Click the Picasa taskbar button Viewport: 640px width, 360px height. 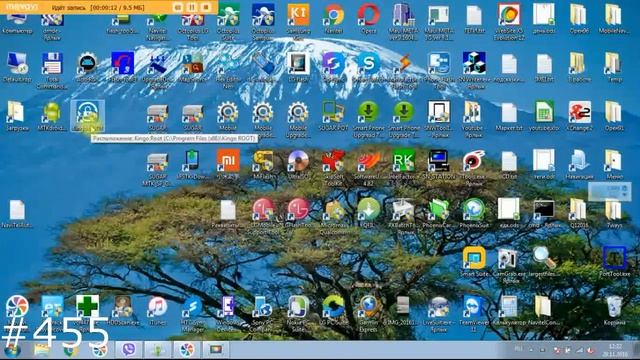[x=187, y=350]
